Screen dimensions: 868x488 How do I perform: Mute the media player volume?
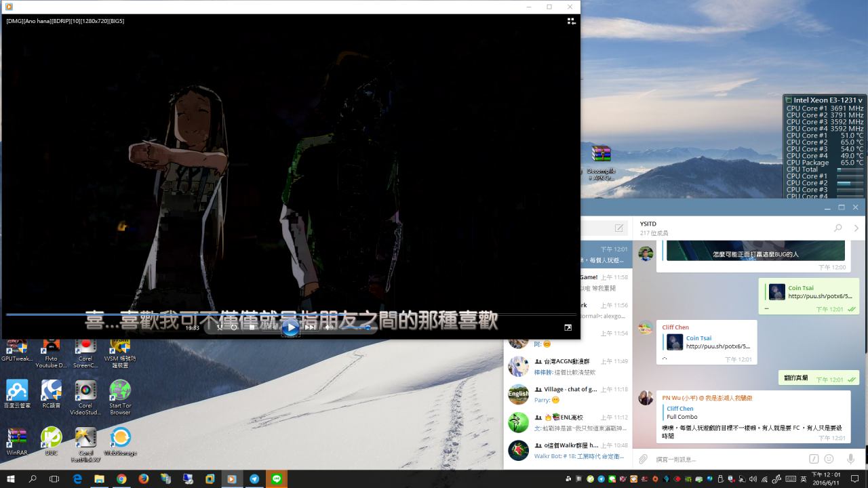coord(329,327)
